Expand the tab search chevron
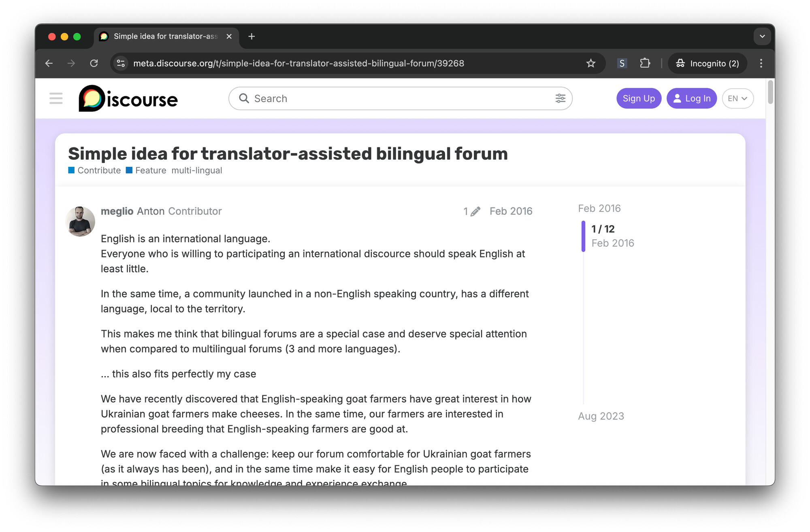Viewport: 810px width, 532px height. pos(762,36)
